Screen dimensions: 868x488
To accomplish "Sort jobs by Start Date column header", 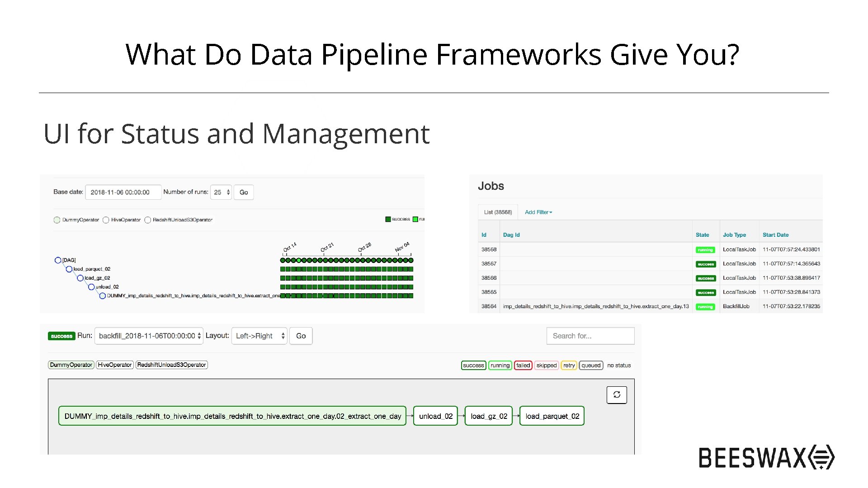I will click(x=775, y=235).
